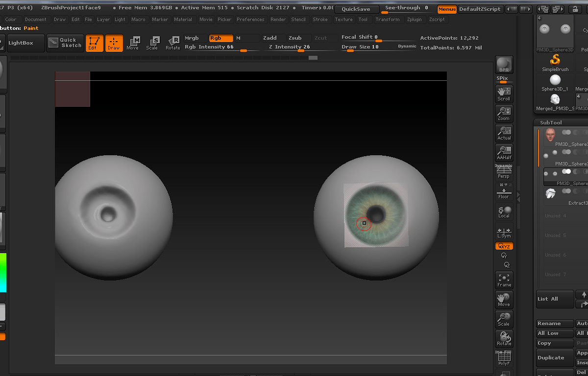The height and width of the screenshot is (376, 588).
Task: Open the Transform menu
Action: point(388,20)
